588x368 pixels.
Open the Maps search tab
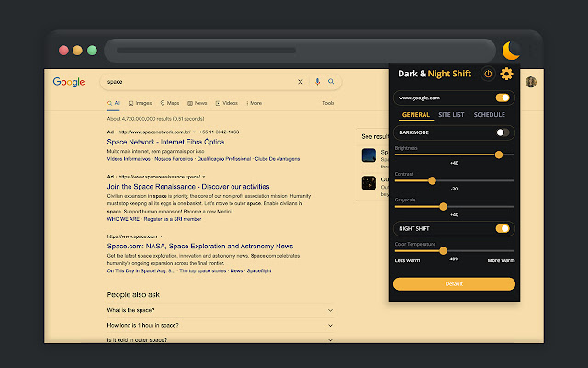point(169,103)
